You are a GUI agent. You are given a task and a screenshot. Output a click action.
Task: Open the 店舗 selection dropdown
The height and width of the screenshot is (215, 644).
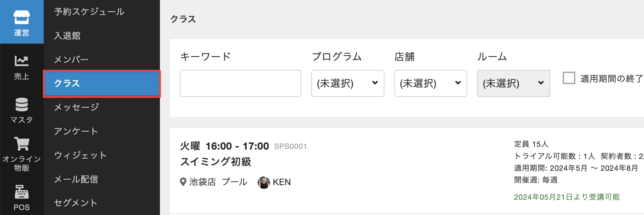pos(430,83)
